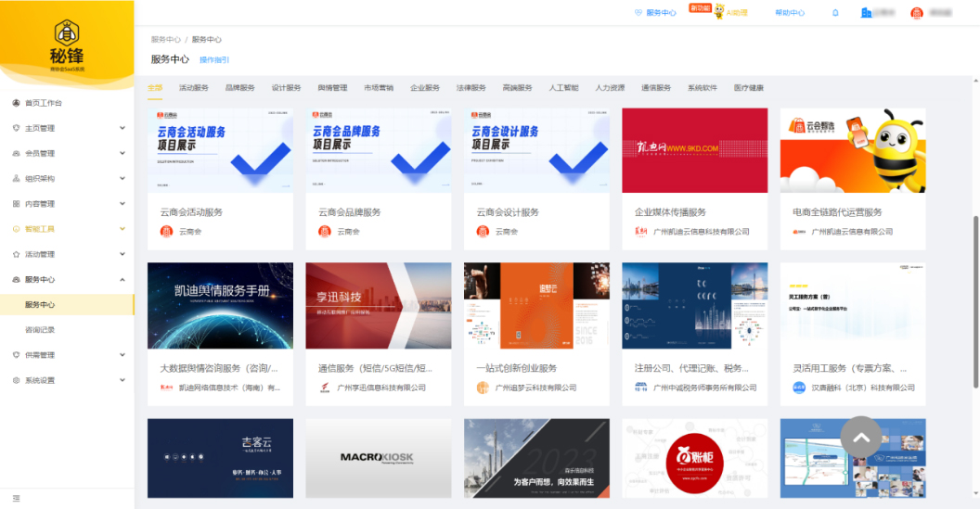980x509 pixels.
Task: Click the 智能工具 sidebar icon
Action: (17, 229)
